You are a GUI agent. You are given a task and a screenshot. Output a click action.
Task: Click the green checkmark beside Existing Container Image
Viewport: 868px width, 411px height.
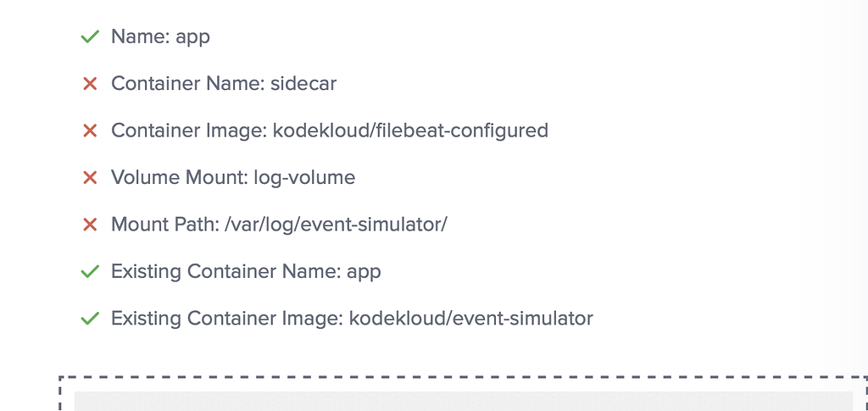(90, 319)
